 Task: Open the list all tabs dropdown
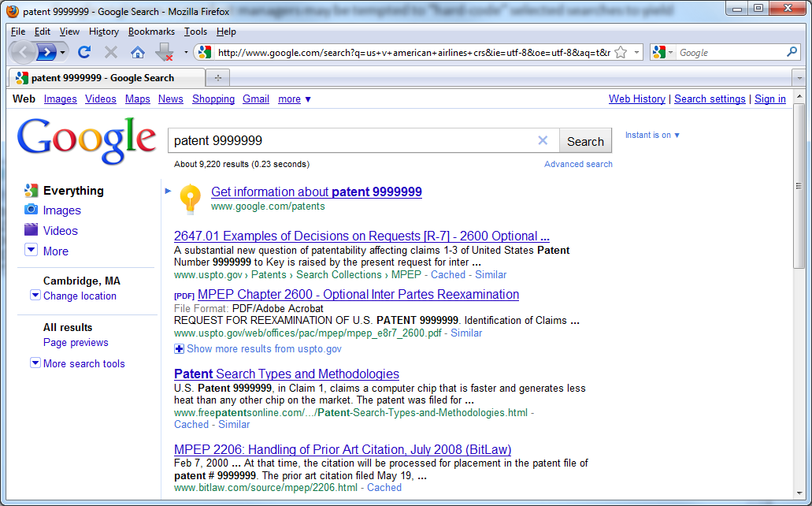tap(799, 78)
